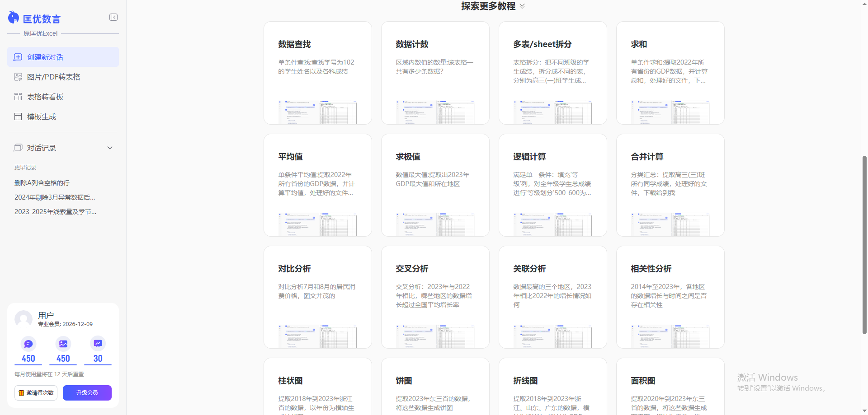Viewport: 868px width, 415px height.
Task: Click the 邀请得次数 invite button
Action: [36, 392]
